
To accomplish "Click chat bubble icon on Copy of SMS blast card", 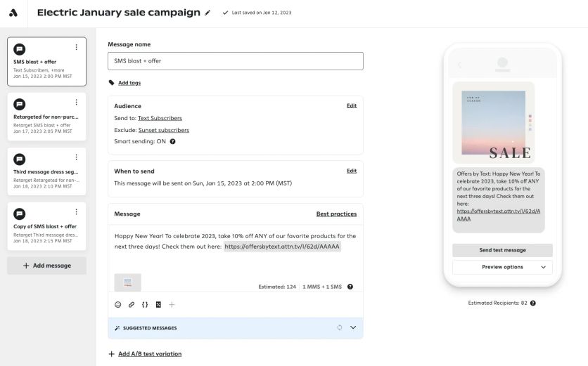I will point(20,214).
